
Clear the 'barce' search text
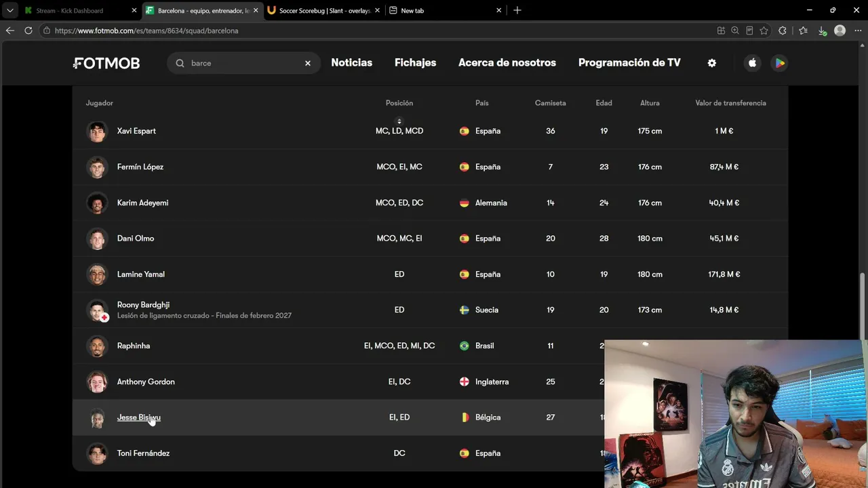coord(307,63)
